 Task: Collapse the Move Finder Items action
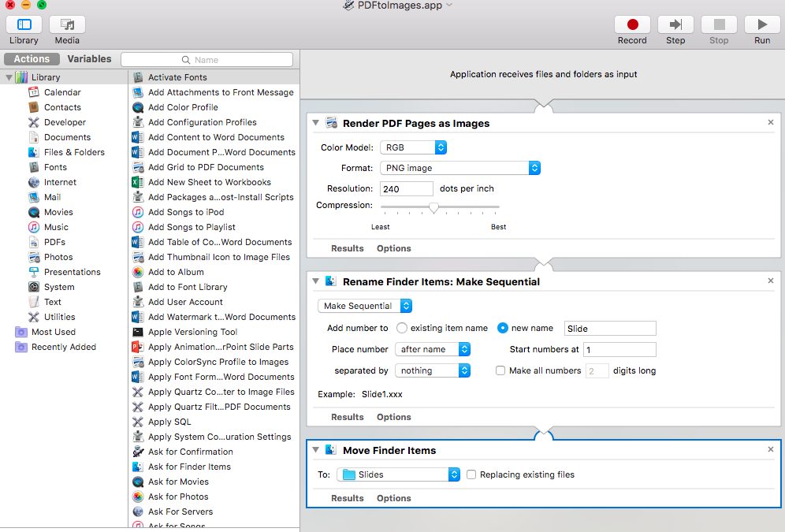coord(315,449)
